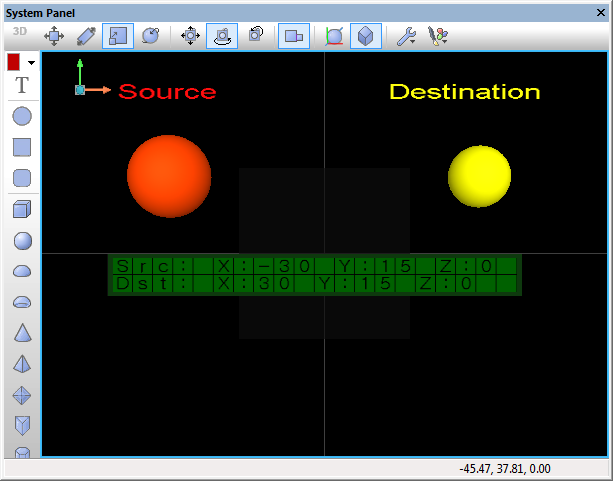Toggle the object scale tool
Viewport: 613px width, 481px height.
coord(118,36)
